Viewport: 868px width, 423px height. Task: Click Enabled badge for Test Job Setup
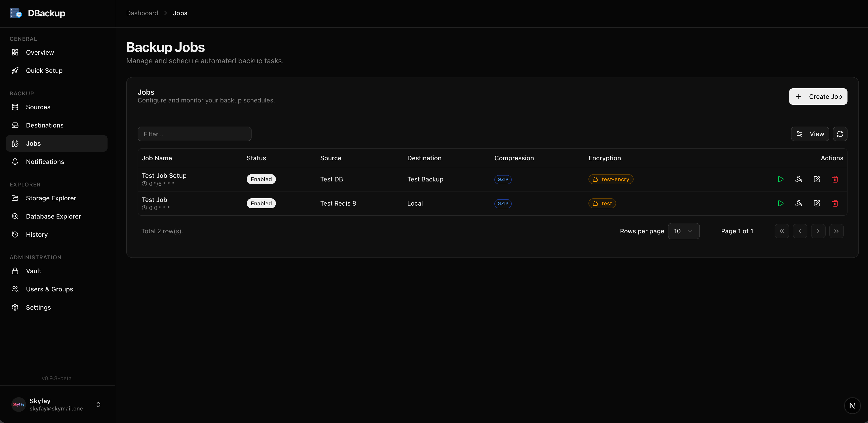[261, 179]
